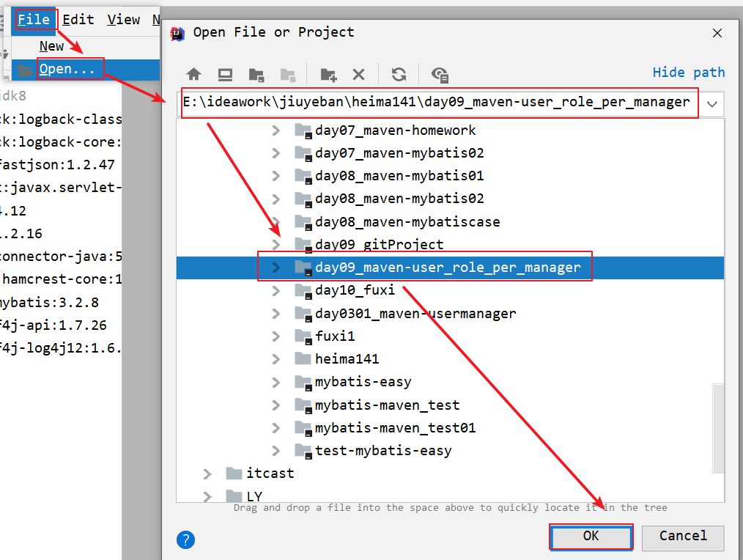743x560 pixels.
Task: Click the Hide path link
Action: click(688, 72)
